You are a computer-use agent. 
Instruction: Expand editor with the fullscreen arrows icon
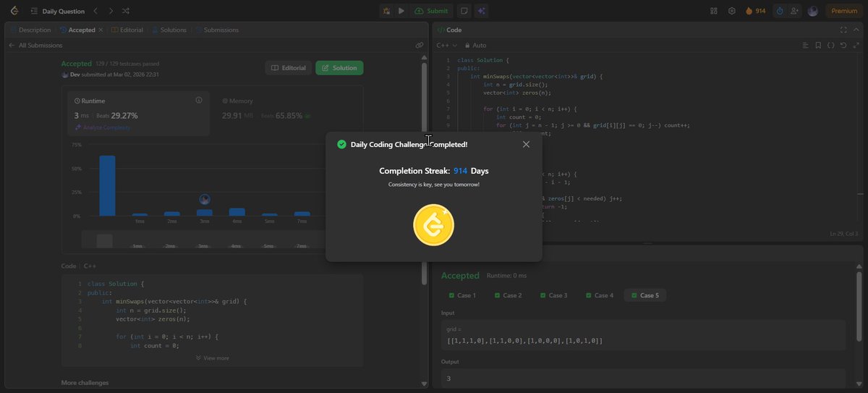[x=856, y=45]
